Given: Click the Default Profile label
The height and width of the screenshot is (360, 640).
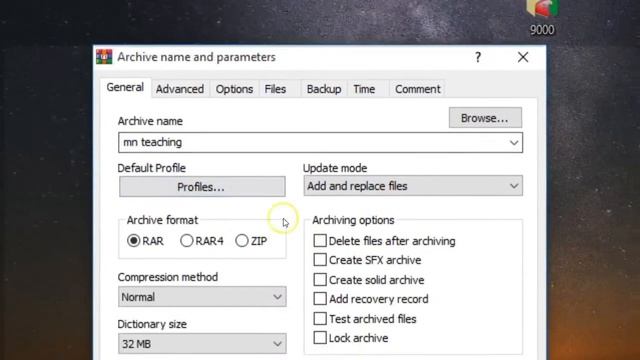Looking at the screenshot, I should pyautogui.click(x=151, y=168).
